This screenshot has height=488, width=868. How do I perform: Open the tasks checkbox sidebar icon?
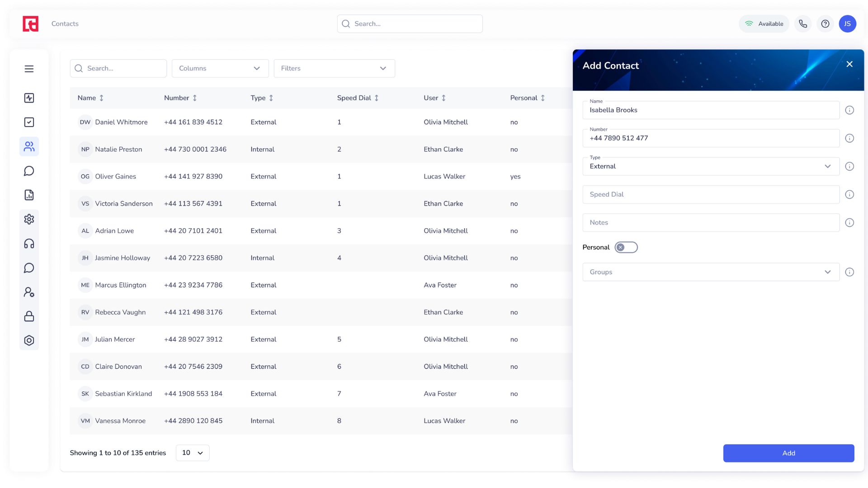(x=29, y=122)
